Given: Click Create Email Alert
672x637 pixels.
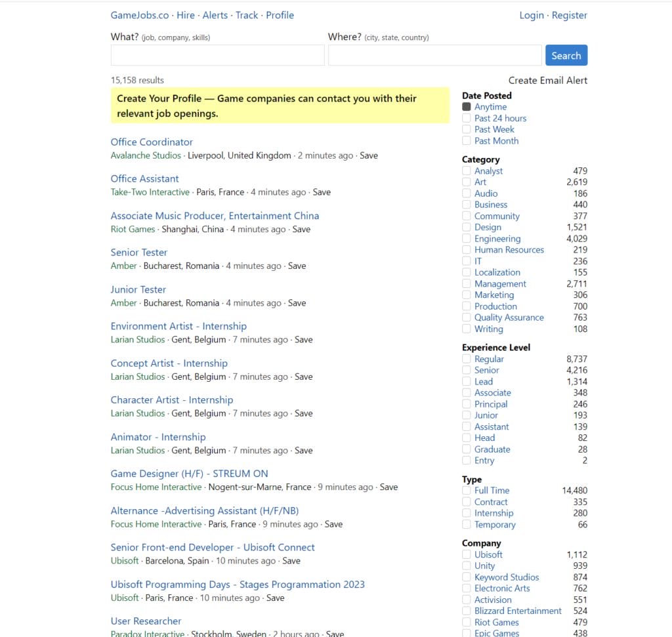Looking at the screenshot, I should 548,80.
